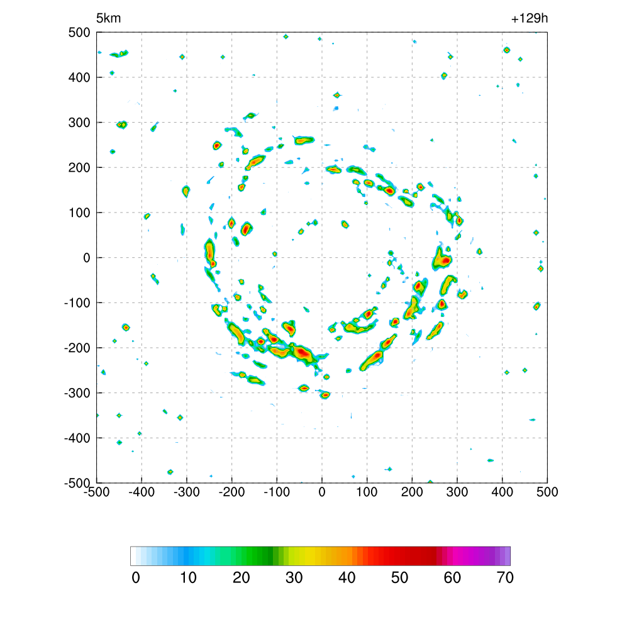This screenshot has height=644, width=644.
Task: Click the x-axis tick label "-300"
Action: pos(186,492)
